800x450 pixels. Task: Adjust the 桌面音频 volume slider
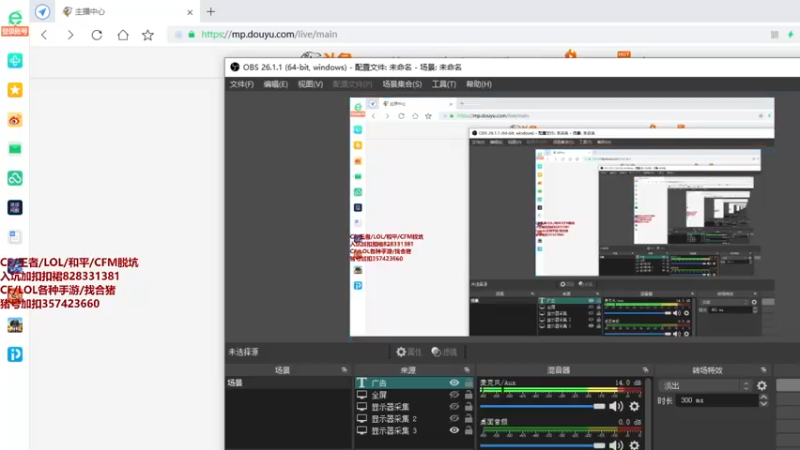tap(542, 445)
